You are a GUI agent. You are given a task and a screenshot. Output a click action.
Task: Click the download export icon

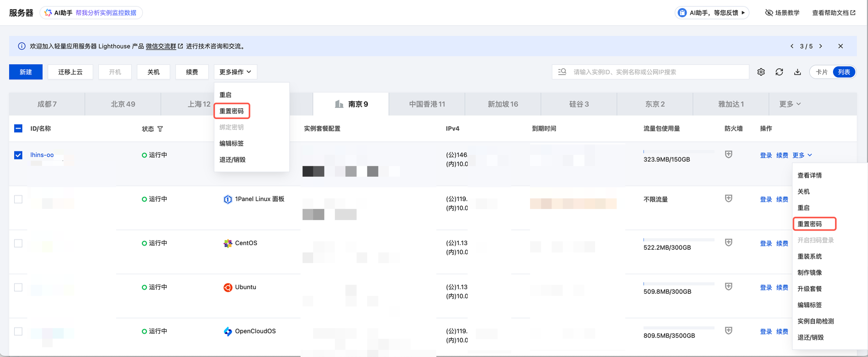[x=797, y=72]
